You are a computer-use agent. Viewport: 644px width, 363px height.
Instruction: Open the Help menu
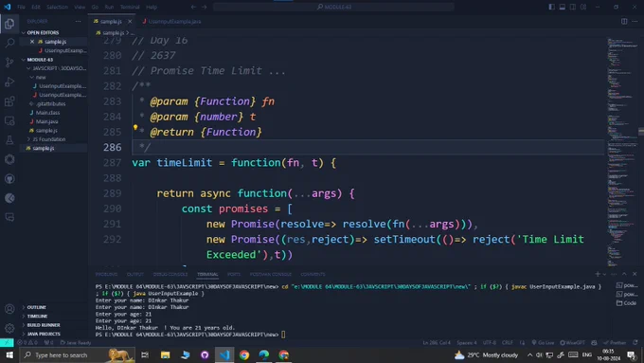click(152, 7)
